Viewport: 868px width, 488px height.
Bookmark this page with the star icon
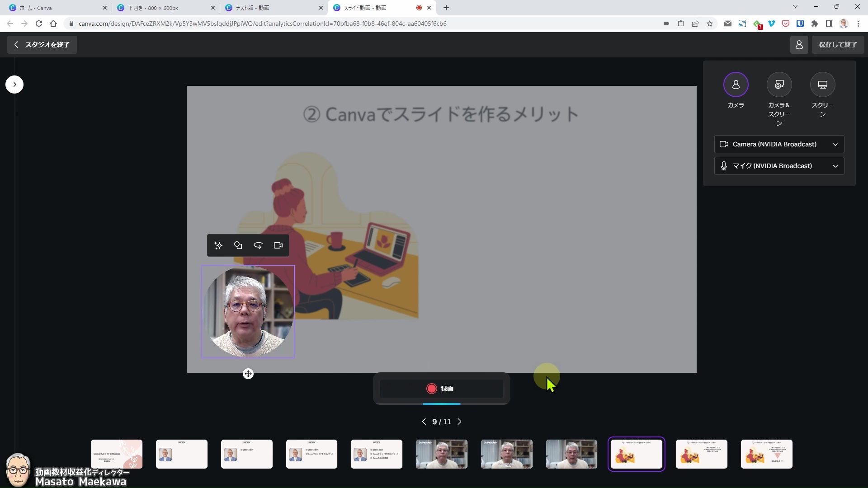[710, 23]
